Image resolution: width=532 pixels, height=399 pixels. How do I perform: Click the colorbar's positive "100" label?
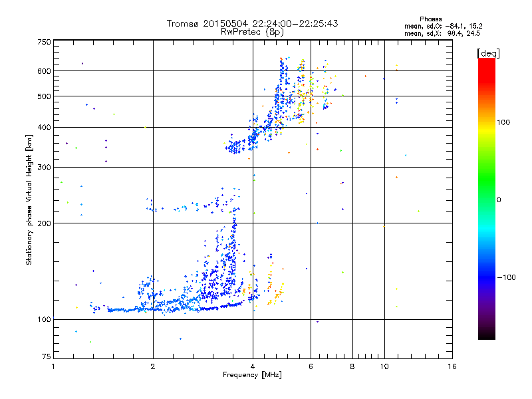click(503, 122)
